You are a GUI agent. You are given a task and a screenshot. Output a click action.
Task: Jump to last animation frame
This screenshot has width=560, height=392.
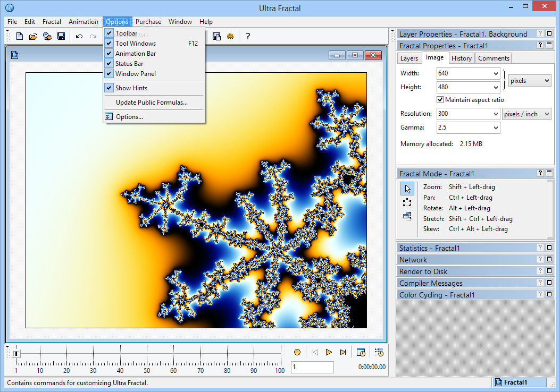tap(343, 352)
